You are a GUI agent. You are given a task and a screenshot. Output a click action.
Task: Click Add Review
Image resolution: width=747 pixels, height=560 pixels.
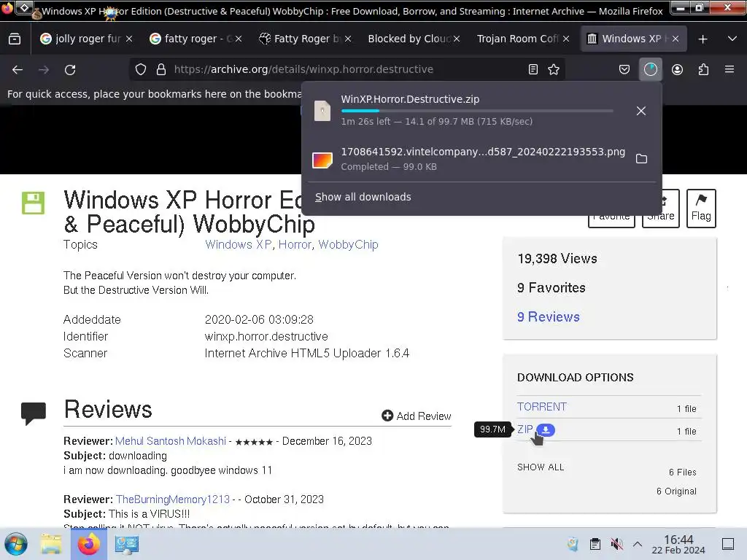[x=416, y=416]
